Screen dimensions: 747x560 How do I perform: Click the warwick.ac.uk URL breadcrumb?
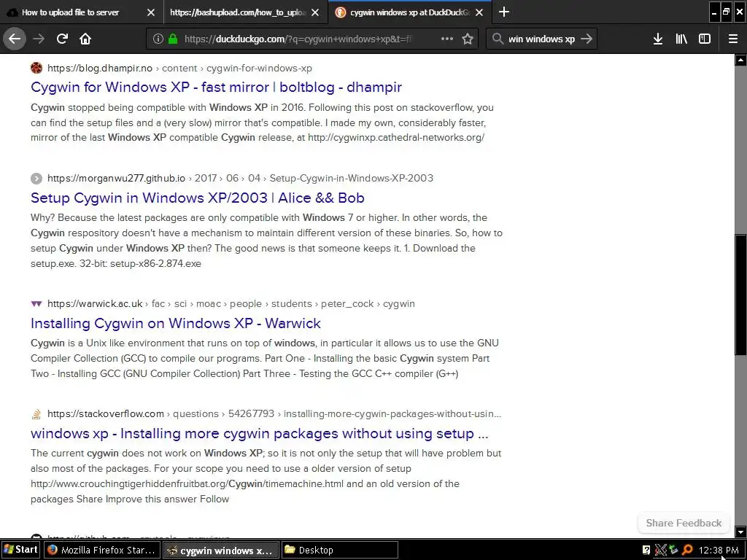[231, 304]
